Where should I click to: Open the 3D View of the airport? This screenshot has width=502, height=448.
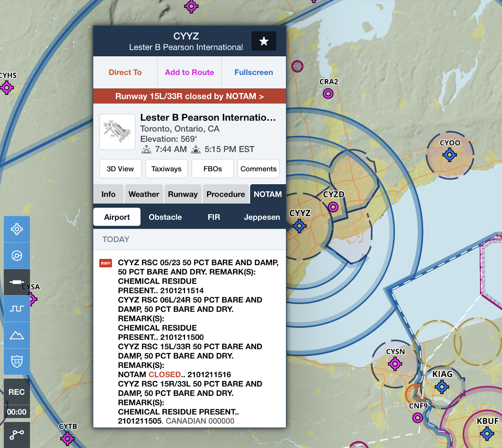point(120,169)
